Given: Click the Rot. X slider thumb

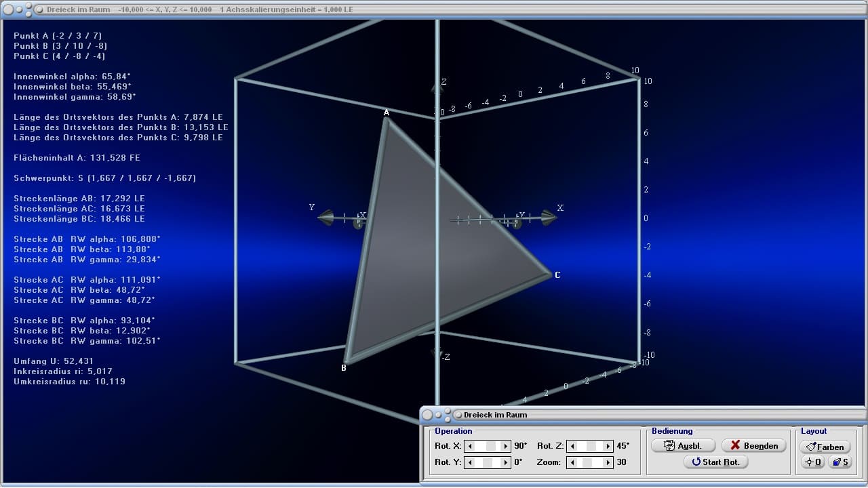Looking at the screenshot, I should [x=491, y=446].
